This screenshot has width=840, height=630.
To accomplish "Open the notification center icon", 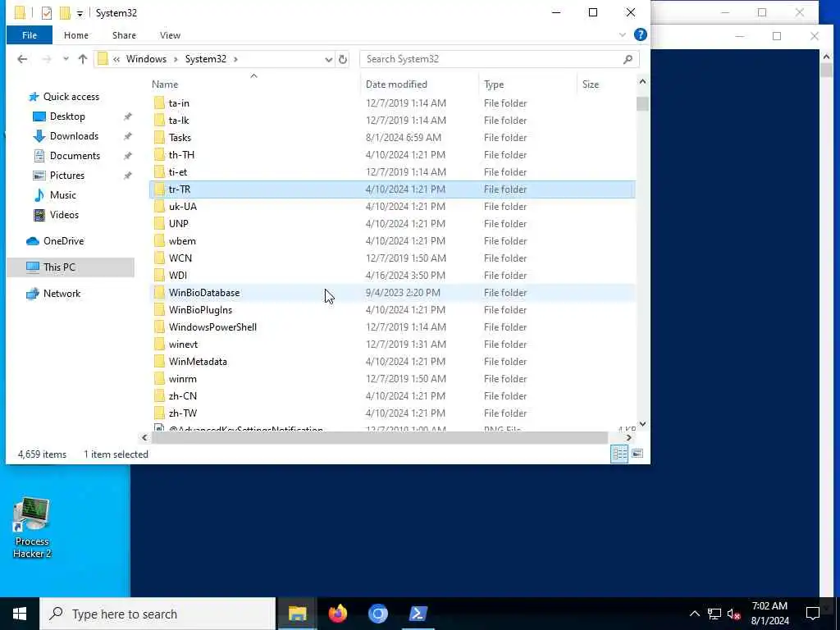I will [813, 614].
